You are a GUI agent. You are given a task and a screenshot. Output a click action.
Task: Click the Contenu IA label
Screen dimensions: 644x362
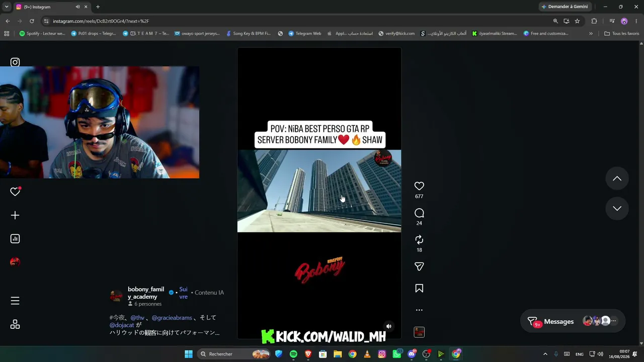[209, 293]
